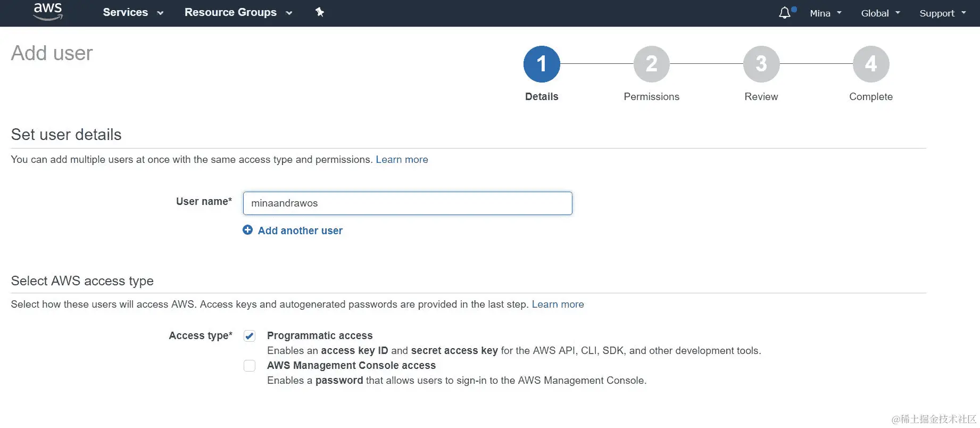Screen dimensions: 980x428
Task: Click the Add another user link
Action: [300, 231]
